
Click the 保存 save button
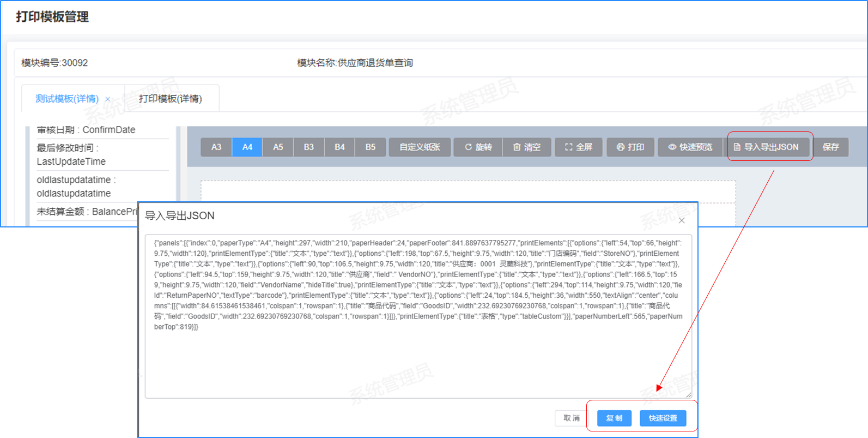coord(831,147)
